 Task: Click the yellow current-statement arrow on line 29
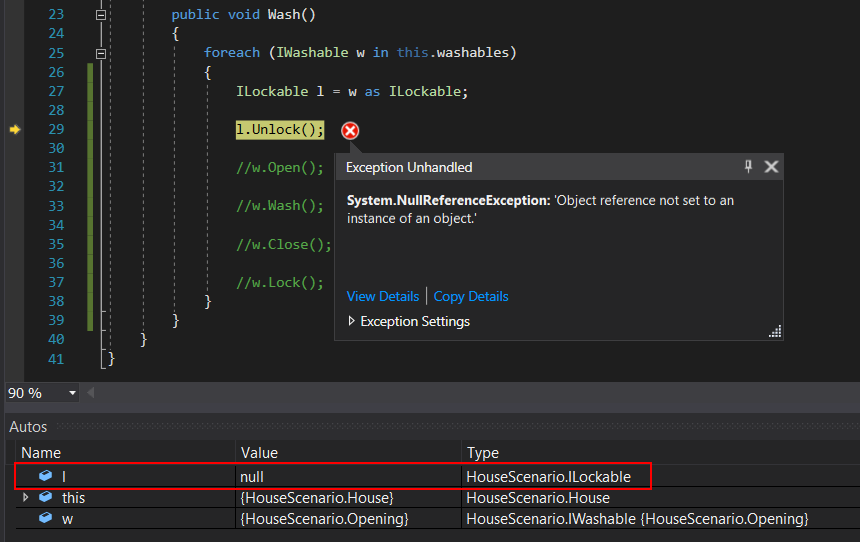15,129
